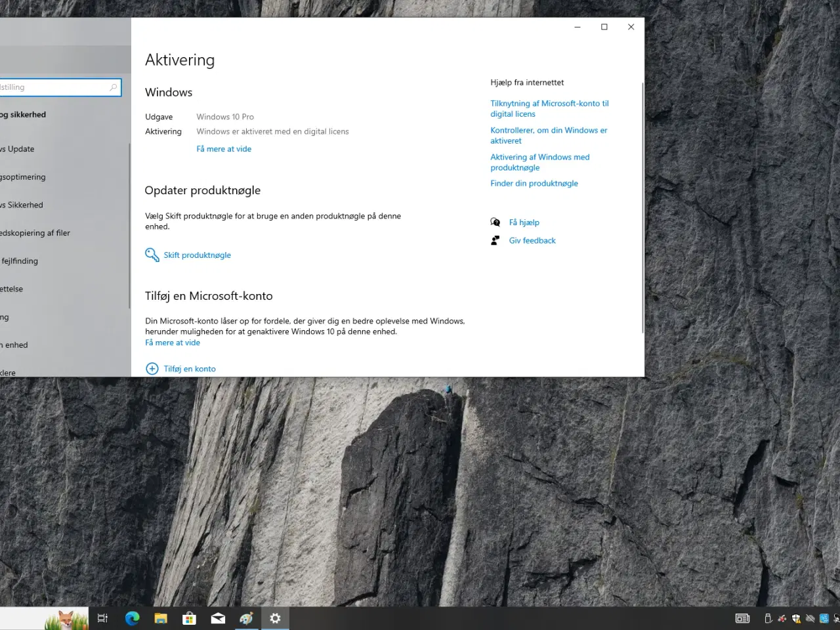
Task: Open Windows Security shield in system tray
Action: coord(795,618)
